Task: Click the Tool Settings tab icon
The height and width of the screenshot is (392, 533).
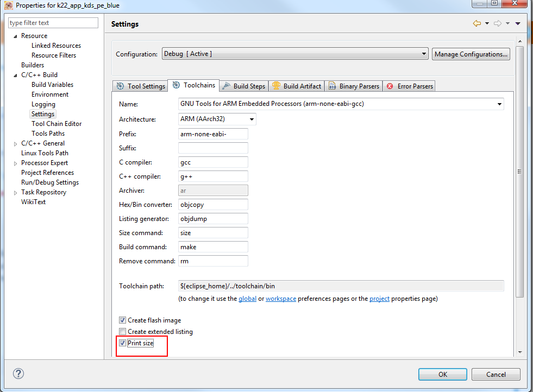Action: pyautogui.click(x=120, y=86)
